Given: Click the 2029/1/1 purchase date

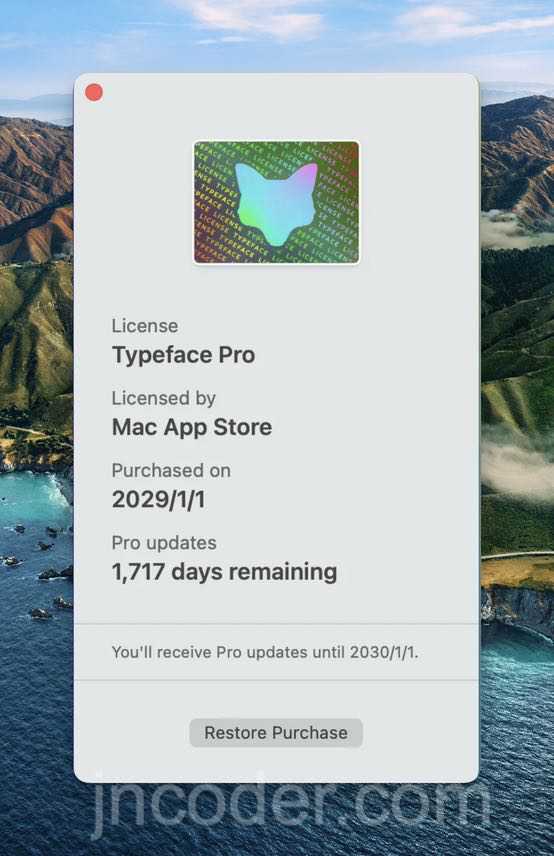Looking at the screenshot, I should (158, 499).
